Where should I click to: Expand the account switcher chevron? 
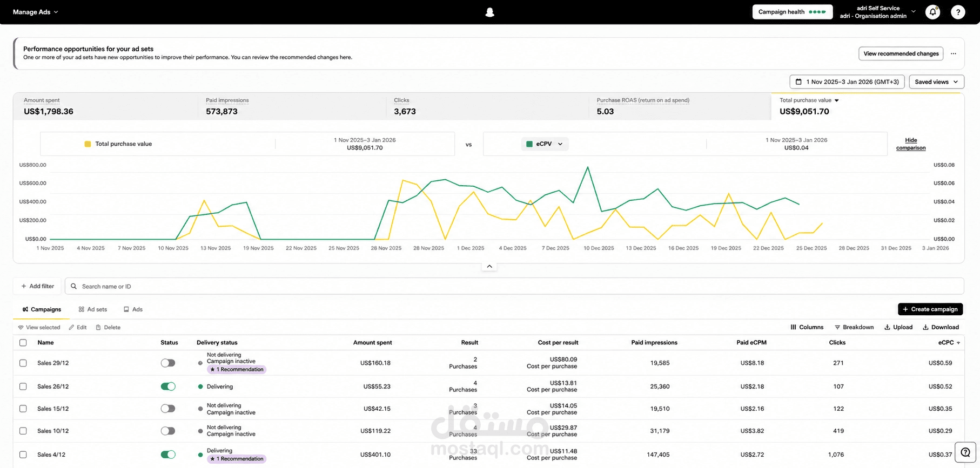tap(914, 11)
